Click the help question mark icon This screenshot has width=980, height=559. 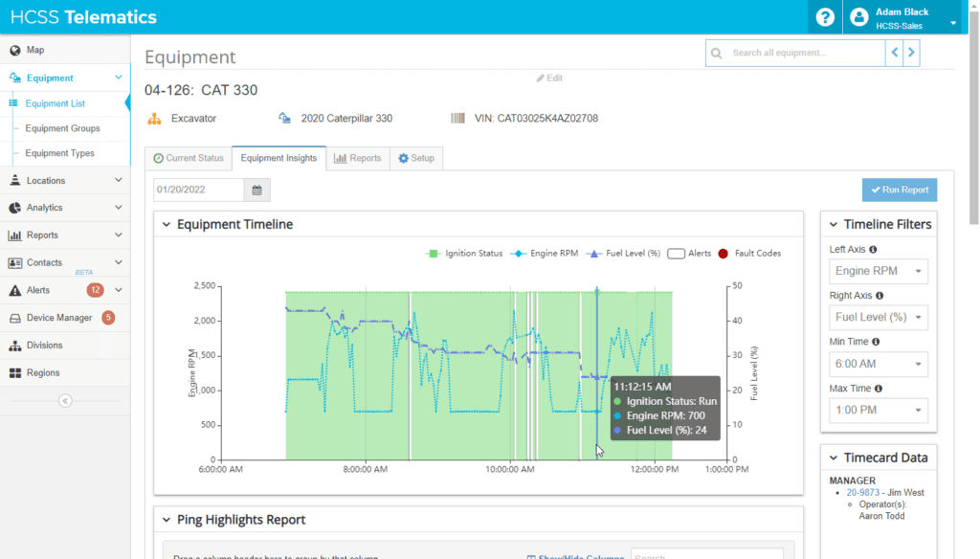pos(825,17)
